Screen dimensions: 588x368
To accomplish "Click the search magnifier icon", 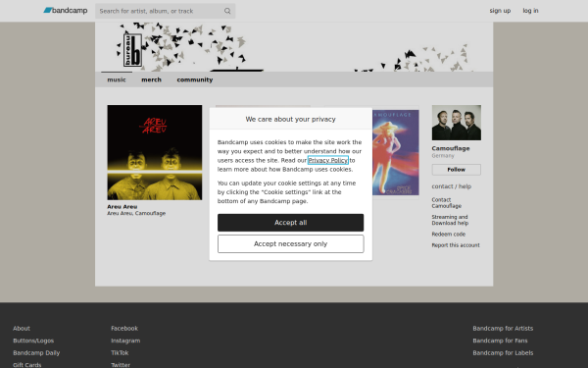I will 227,11.
